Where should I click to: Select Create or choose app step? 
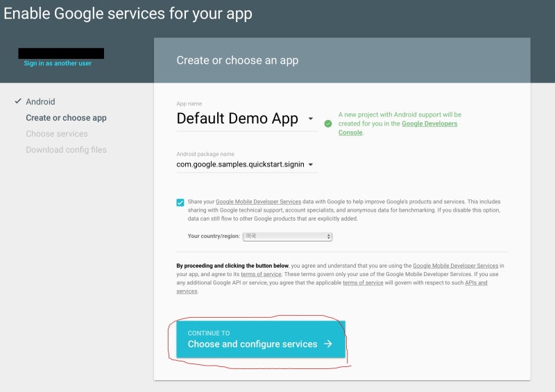[x=66, y=117]
